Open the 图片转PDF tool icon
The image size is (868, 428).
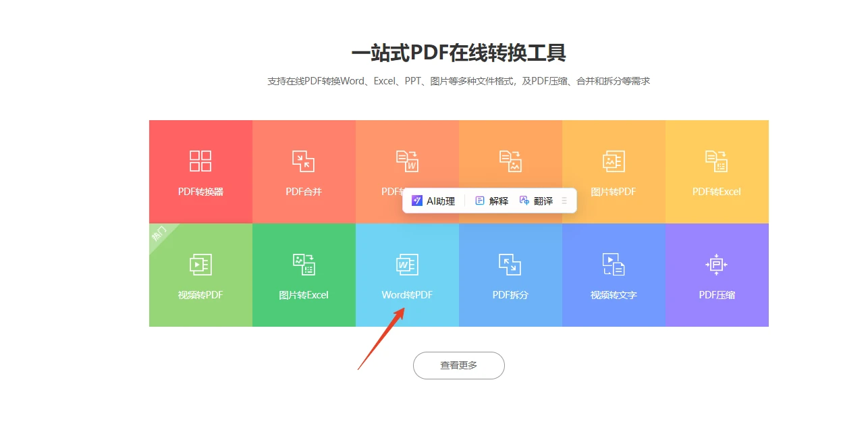[614, 161]
